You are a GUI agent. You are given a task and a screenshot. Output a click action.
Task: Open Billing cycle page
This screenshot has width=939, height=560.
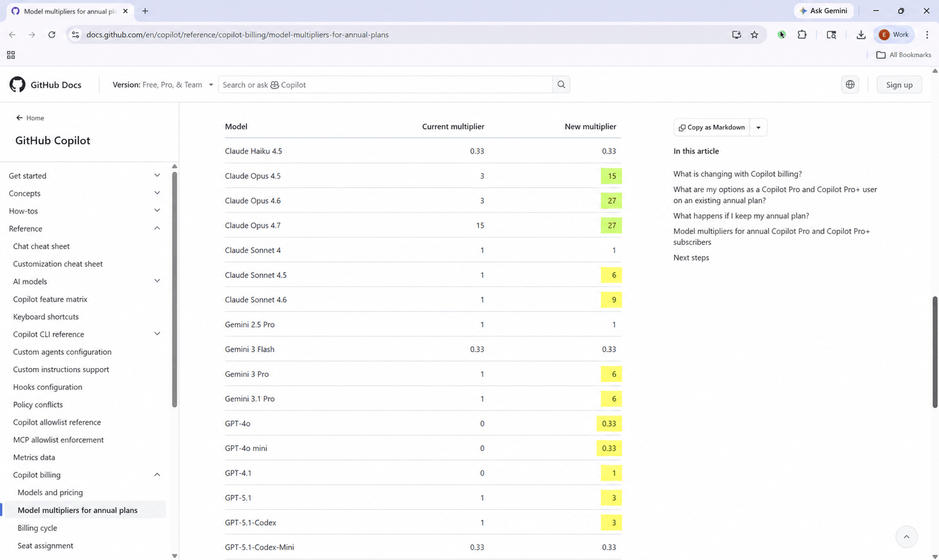click(x=38, y=528)
